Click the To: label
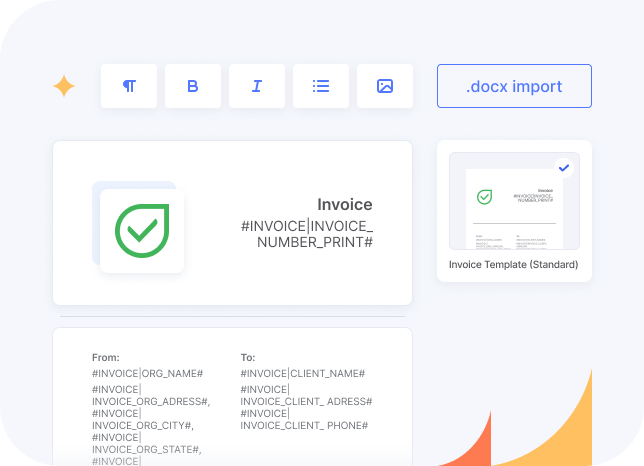Image resolution: width=644 pixels, height=466 pixels. pos(248,357)
